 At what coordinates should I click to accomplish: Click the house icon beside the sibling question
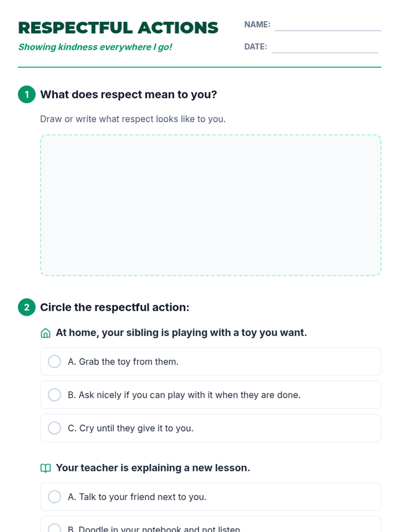pos(46,333)
